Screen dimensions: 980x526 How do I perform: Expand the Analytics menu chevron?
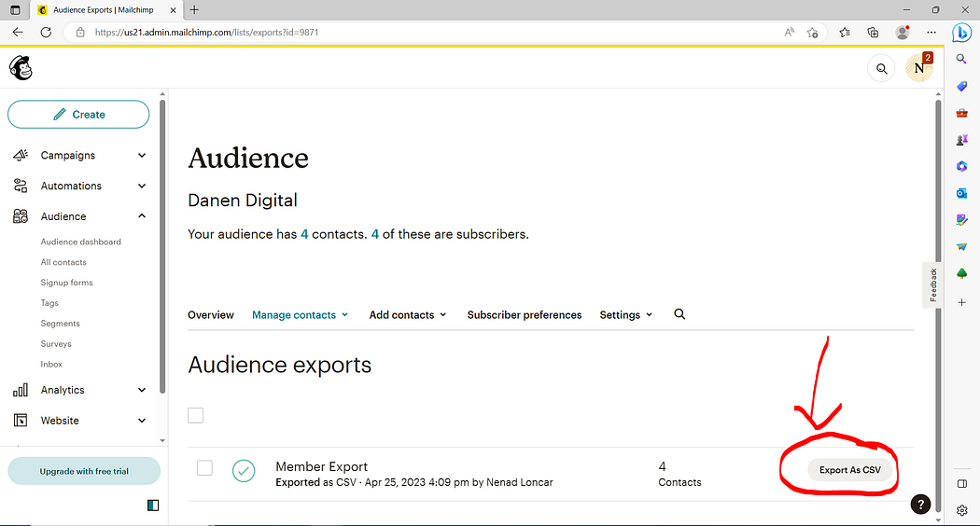coord(142,390)
